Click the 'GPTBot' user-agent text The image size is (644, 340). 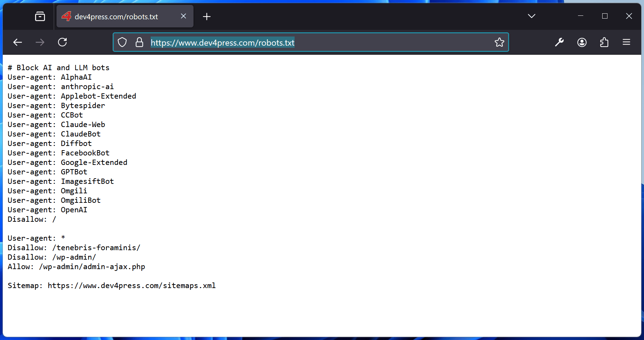coord(74,172)
